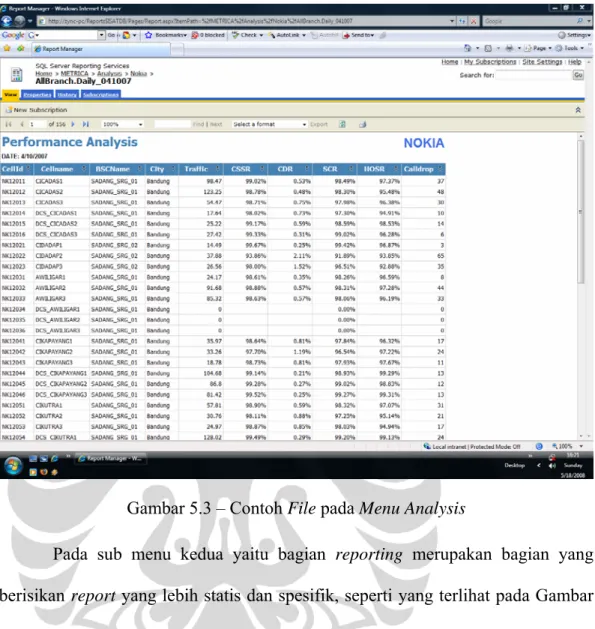
Task: Follow the Home breadcrumb link
Action: click(x=44, y=74)
